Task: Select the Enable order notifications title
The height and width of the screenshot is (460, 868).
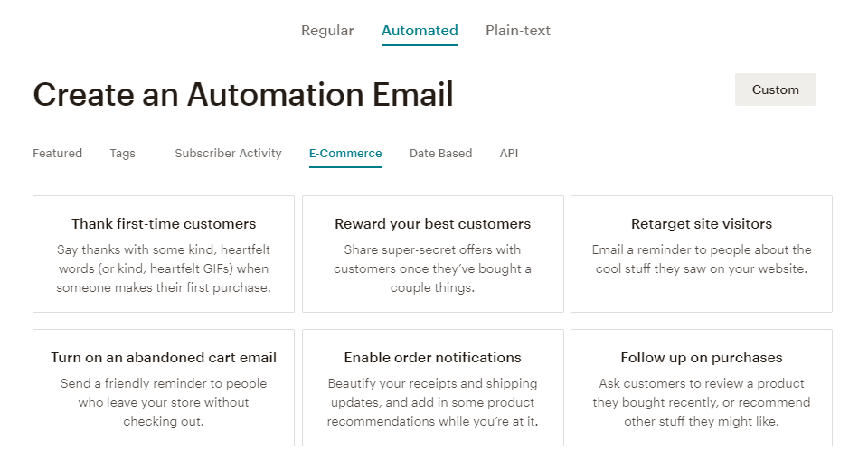Action: click(x=432, y=358)
